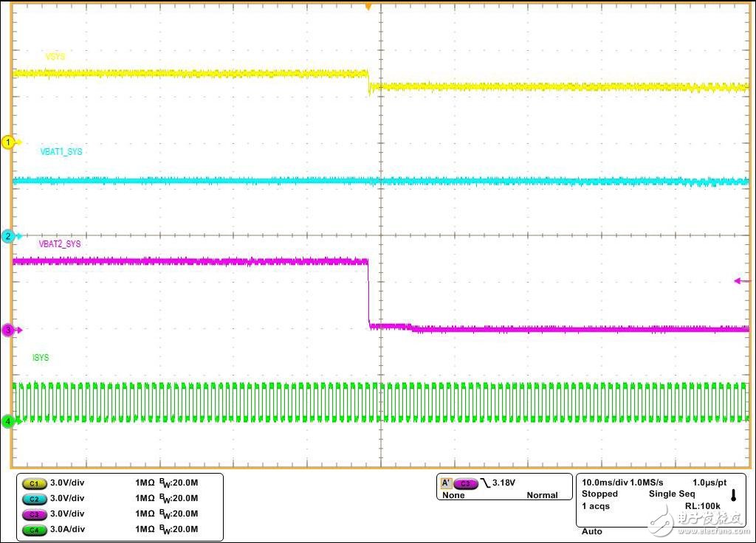The width and height of the screenshot is (756, 543).
Task: Click the VBAT2_SYS waveform label
Action: coord(60,243)
